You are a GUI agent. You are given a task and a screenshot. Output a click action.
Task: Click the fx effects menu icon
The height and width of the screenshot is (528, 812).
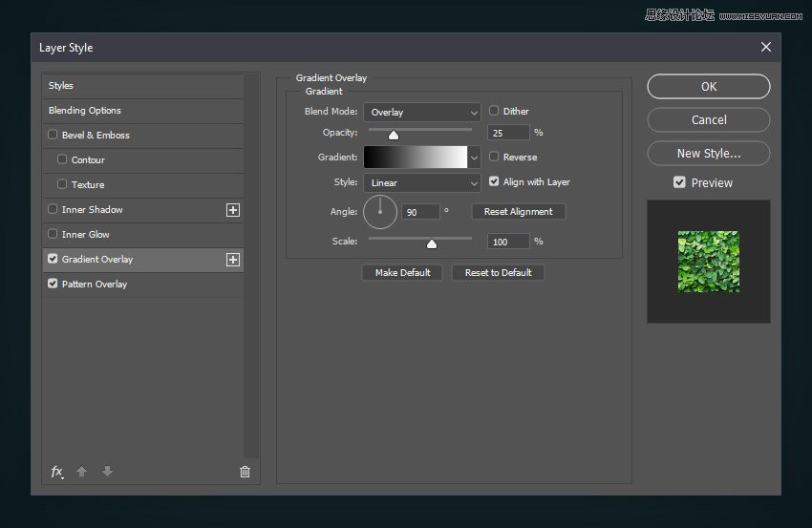point(57,472)
